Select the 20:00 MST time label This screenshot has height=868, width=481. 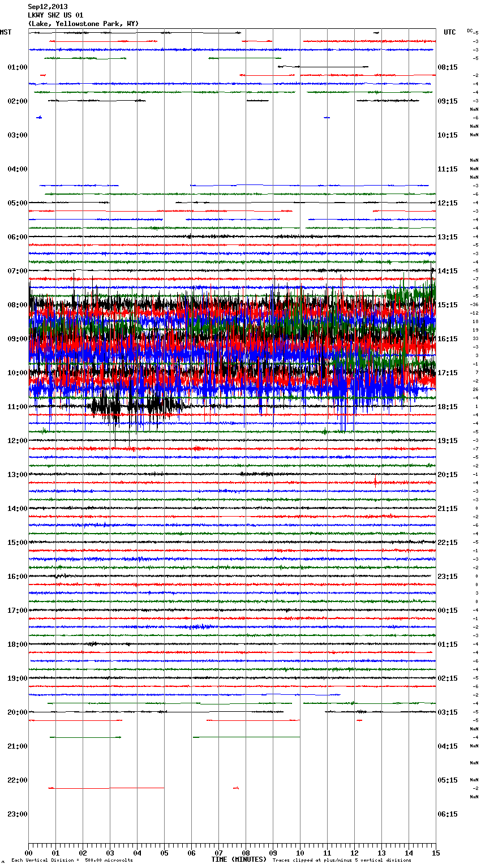click(18, 712)
